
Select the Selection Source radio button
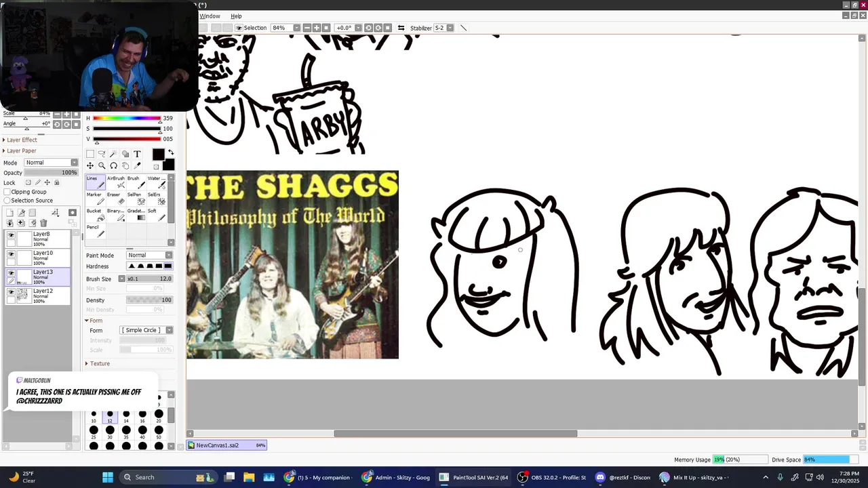pos(7,201)
